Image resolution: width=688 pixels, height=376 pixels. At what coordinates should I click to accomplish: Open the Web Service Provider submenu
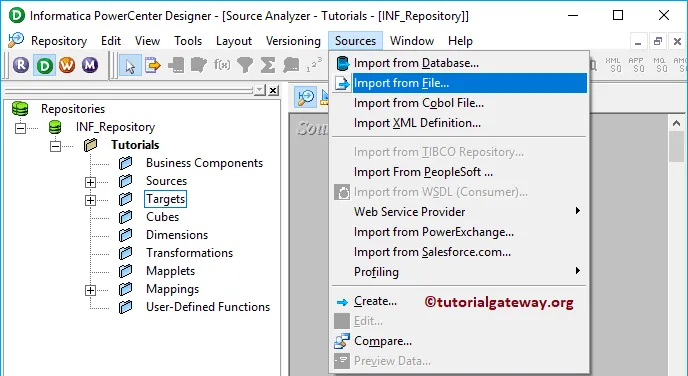pyautogui.click(x=459, y=212)
